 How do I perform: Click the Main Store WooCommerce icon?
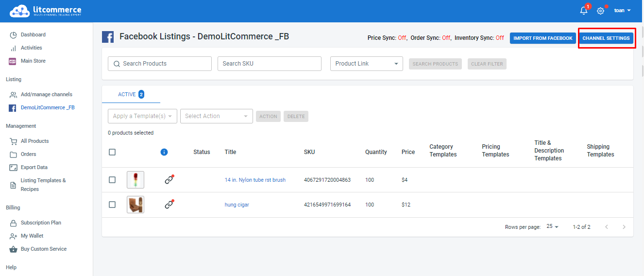click(13, 61)
